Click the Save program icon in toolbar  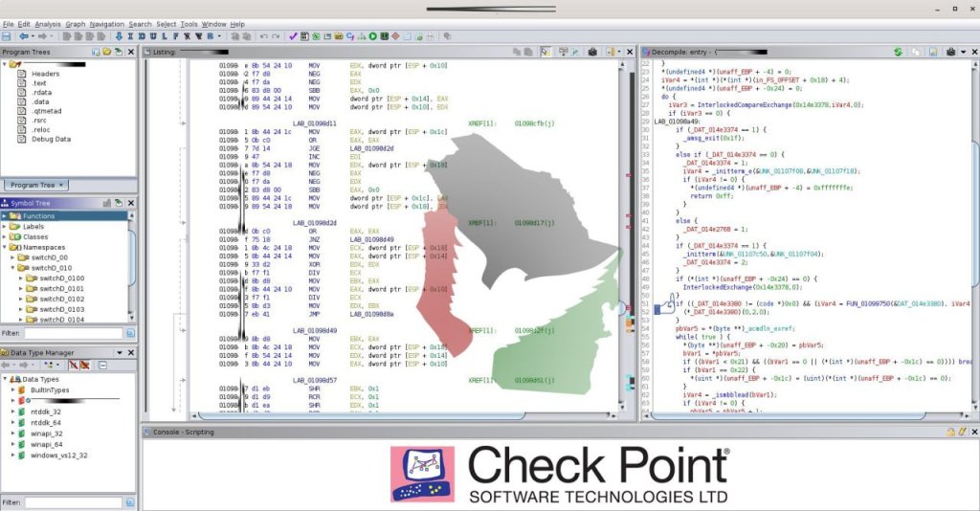click(x=7, y=36)
